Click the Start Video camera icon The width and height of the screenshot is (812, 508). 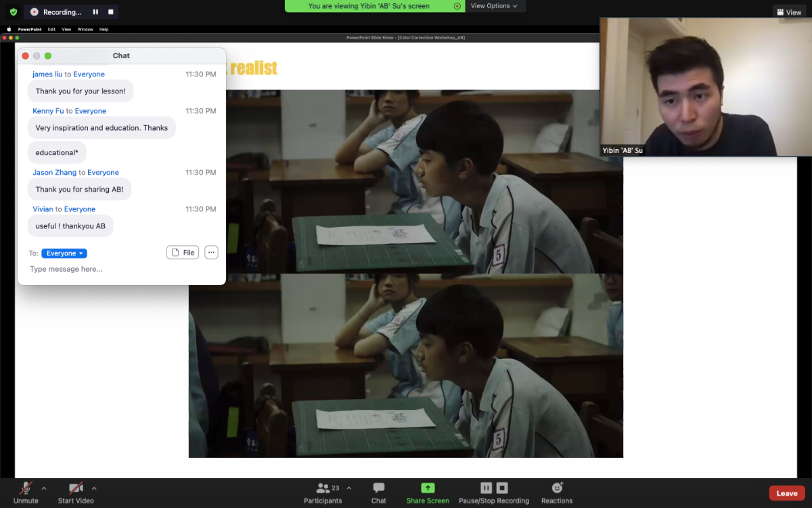pyautogui.click(x=75, y=488)
